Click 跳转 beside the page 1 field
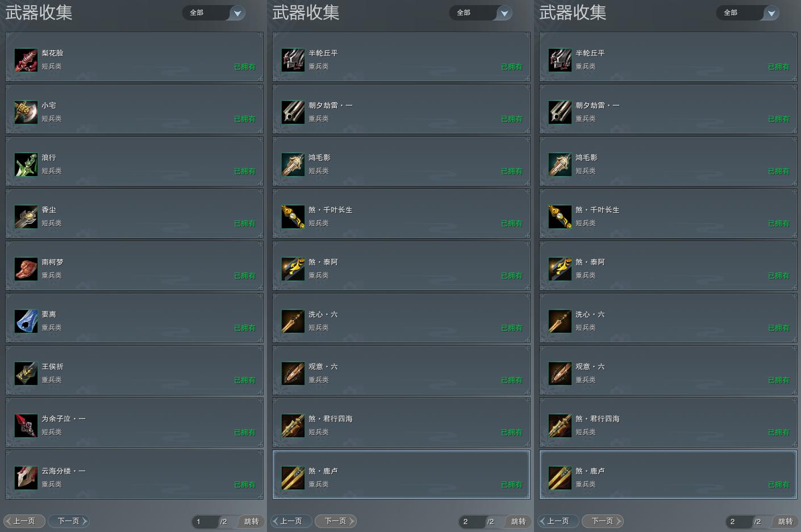 (x=251, y=521)
